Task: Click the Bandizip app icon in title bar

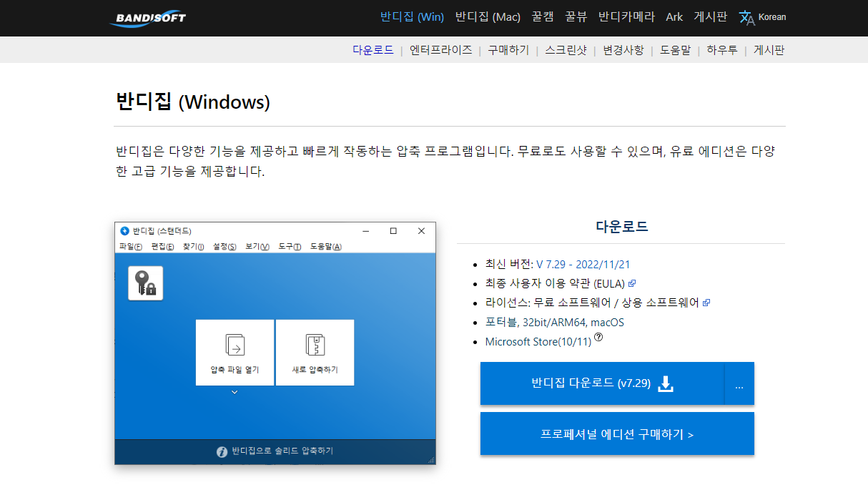Action: (x=124, y=231)
